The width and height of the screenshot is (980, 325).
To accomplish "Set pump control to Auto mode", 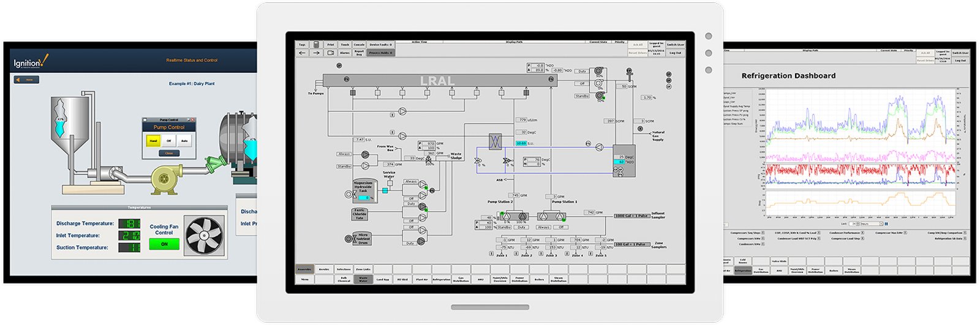I will point(184,141).
